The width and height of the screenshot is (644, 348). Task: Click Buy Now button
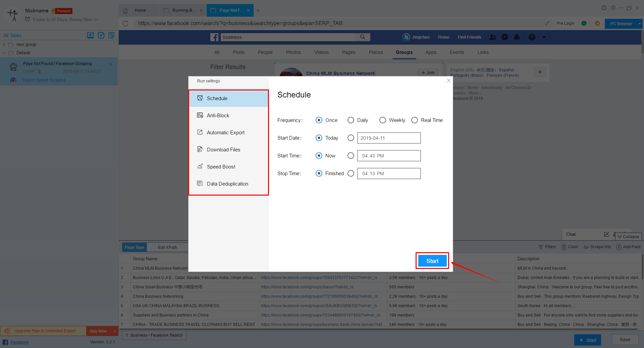(x=98, y=331)
